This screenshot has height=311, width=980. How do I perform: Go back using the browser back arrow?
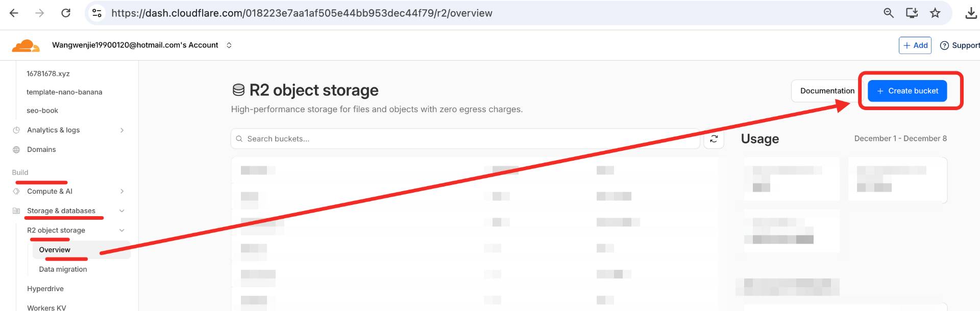tap(14, 13)
